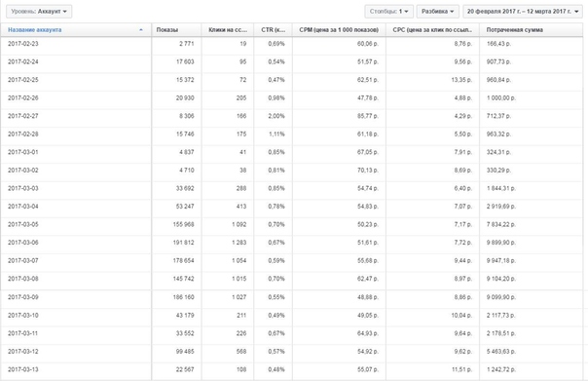
Task: Open the Уровень: Аккаунт dropdown
Action: tap(39, 12)
